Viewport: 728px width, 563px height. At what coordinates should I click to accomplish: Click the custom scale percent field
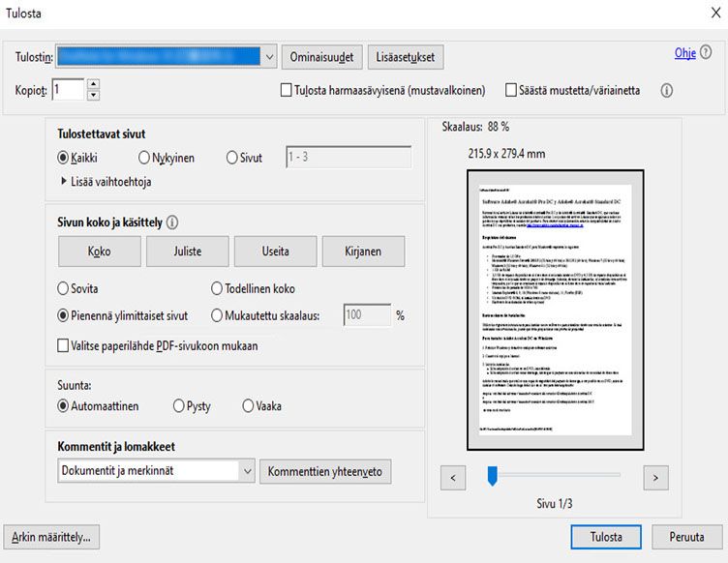367,315
